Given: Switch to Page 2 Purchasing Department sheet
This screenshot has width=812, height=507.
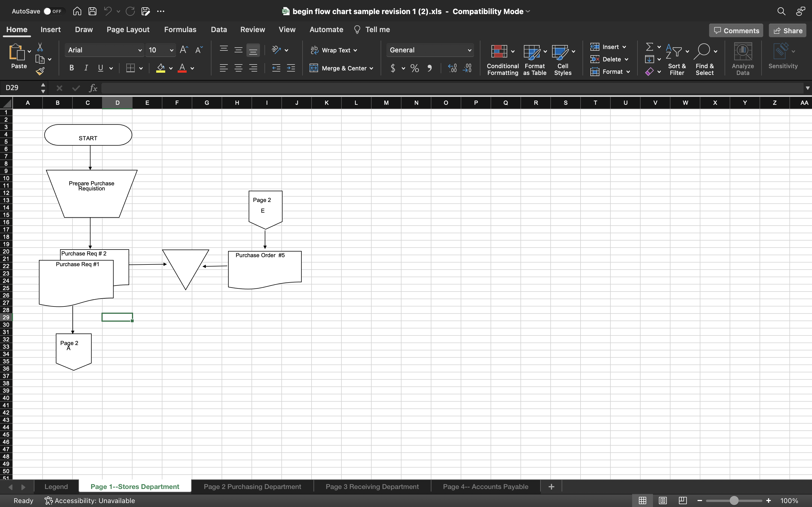Looking at the screenshot, I should (252, 486).
